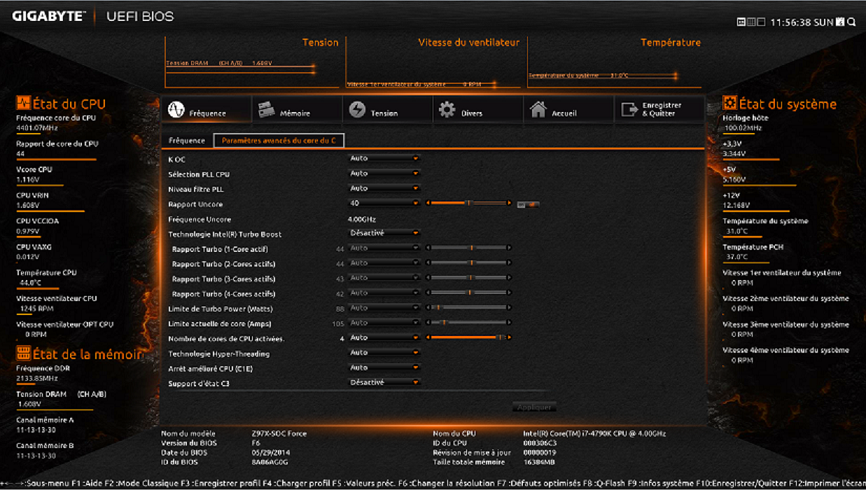Open the Nombre de cores de CPU activées dropdown

pos(384,337)
